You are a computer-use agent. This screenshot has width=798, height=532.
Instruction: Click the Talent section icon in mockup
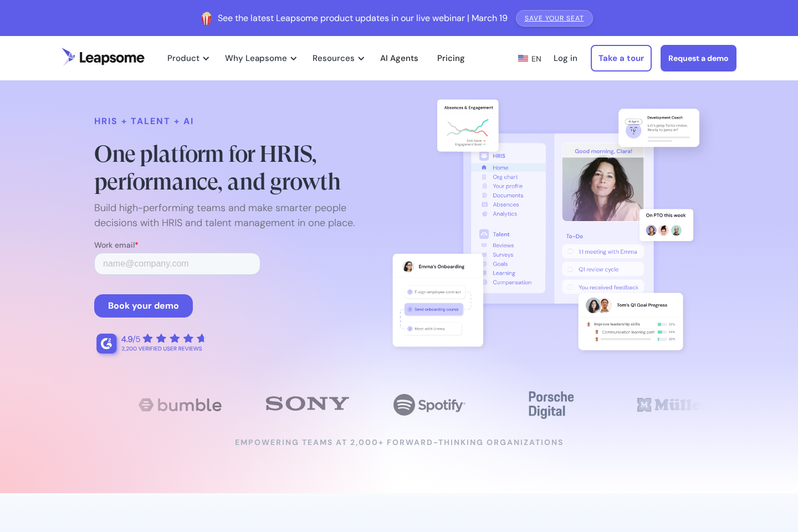click(484, 234)
